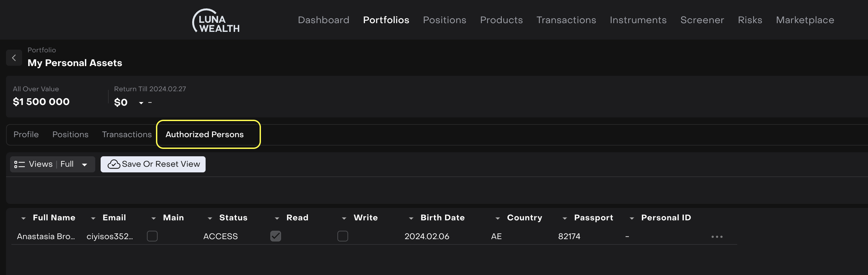Open Marketplace from the top navigation

click(x=805, y=20)
